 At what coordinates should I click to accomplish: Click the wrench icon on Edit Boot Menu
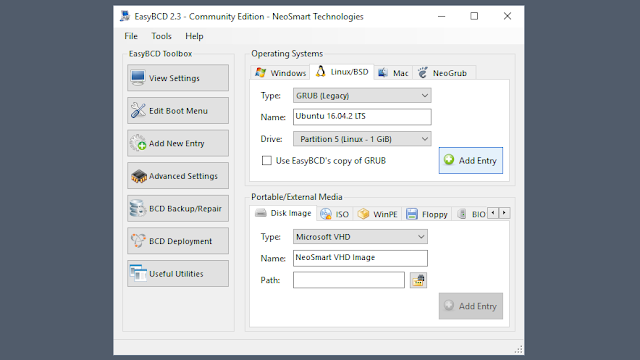click(x=138, y=110)
